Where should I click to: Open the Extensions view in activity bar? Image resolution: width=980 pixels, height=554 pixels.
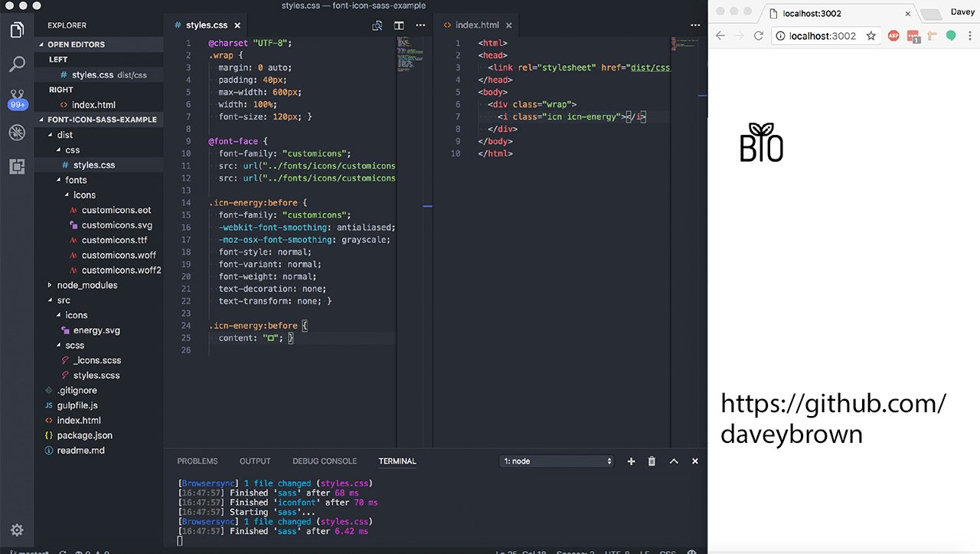(x=17, y=166)
